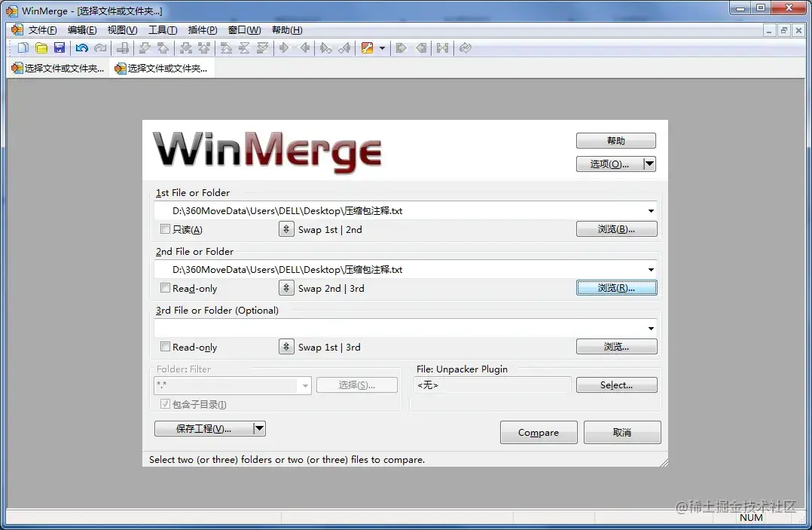The height and width of the screenshot is (530, 812).
Task: Click Select... for Unpacker Plugin
Action: [x=616, y=385]
